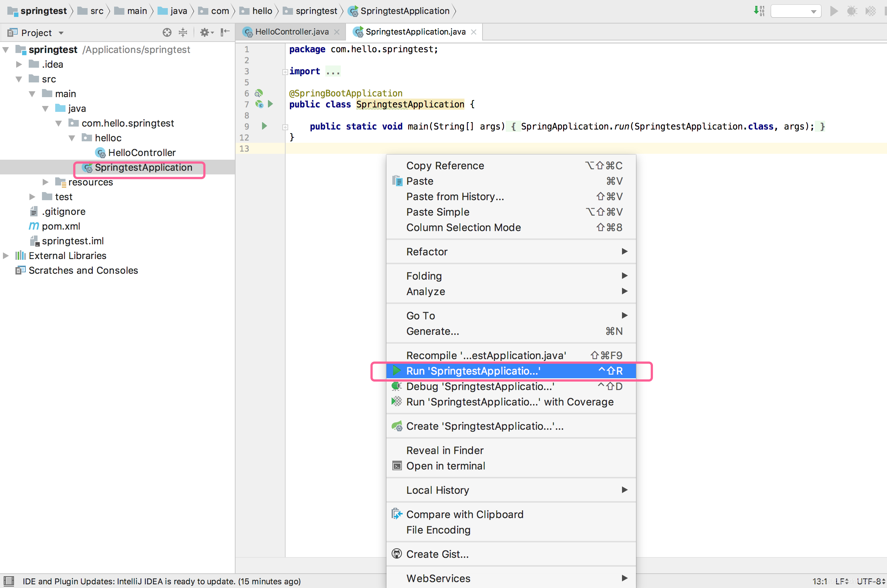Choose Paste from context menu

point(511,181)
